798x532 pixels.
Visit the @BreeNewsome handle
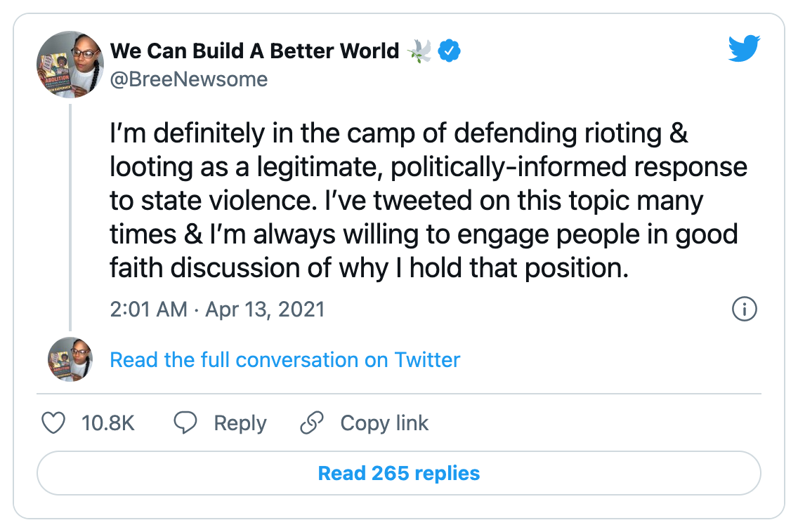click(189, 79)
